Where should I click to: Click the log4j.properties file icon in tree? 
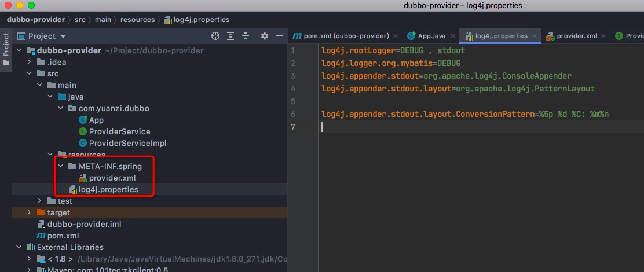73,190
